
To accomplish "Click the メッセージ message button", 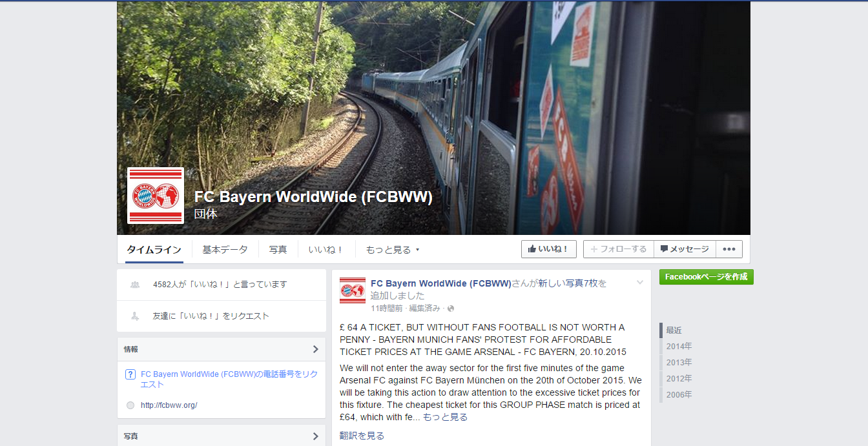I will (x=685, y=249).
